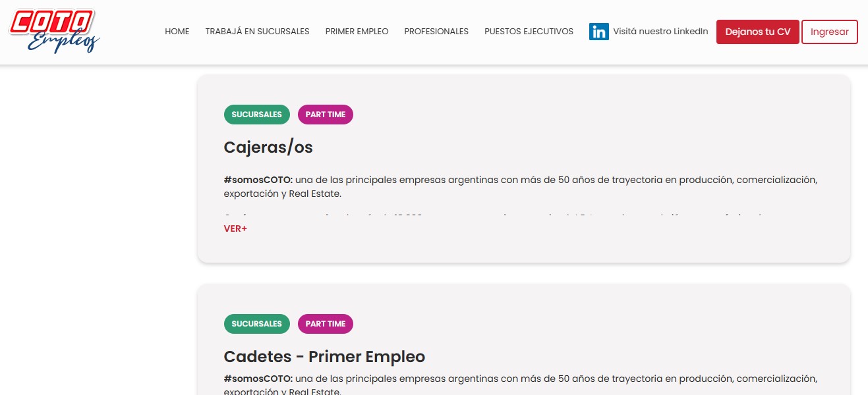868x395 pixels.
Task: Expand Cajeras/os description with VER+
Action: click(235, 228)
